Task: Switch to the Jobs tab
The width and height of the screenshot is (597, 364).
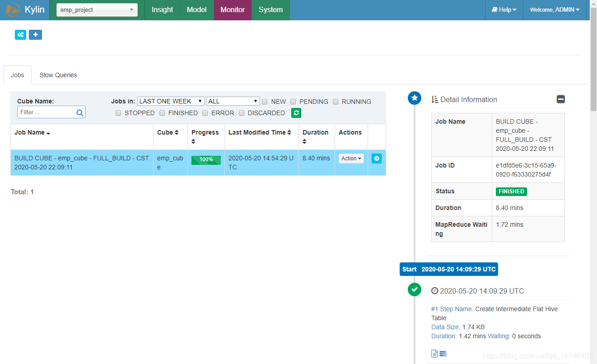Action: pos(18,75)
